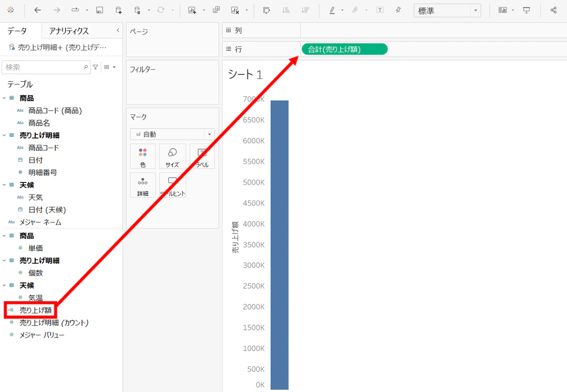The image size is (567, 392).
Task: Select the 商品名 field
Action: (x=39, y=123)
